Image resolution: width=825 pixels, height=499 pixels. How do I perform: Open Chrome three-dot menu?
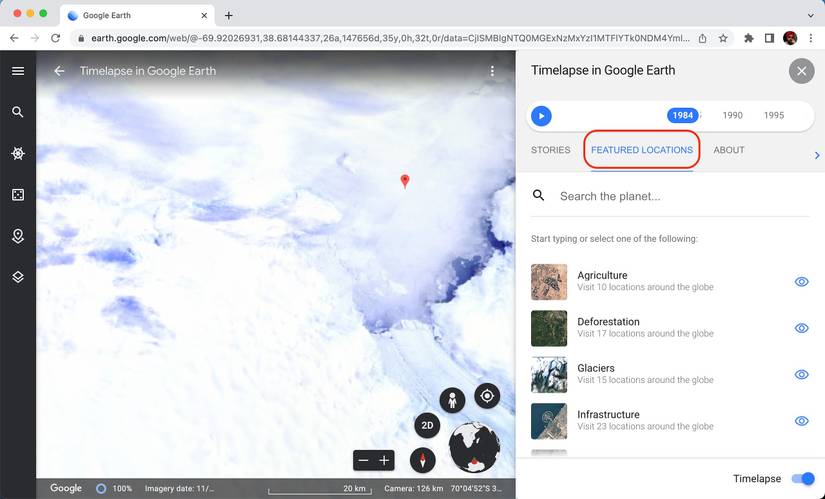(x=811, y=38)
